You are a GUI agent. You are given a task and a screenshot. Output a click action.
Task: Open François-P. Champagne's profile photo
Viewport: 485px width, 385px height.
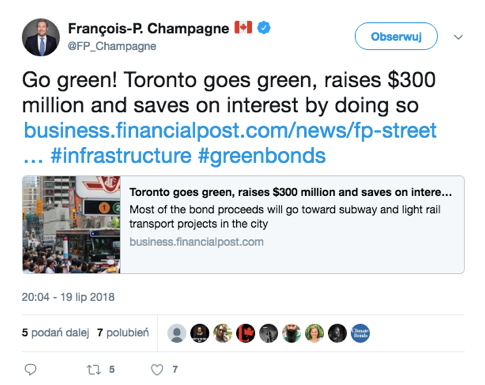click(41, 37)
